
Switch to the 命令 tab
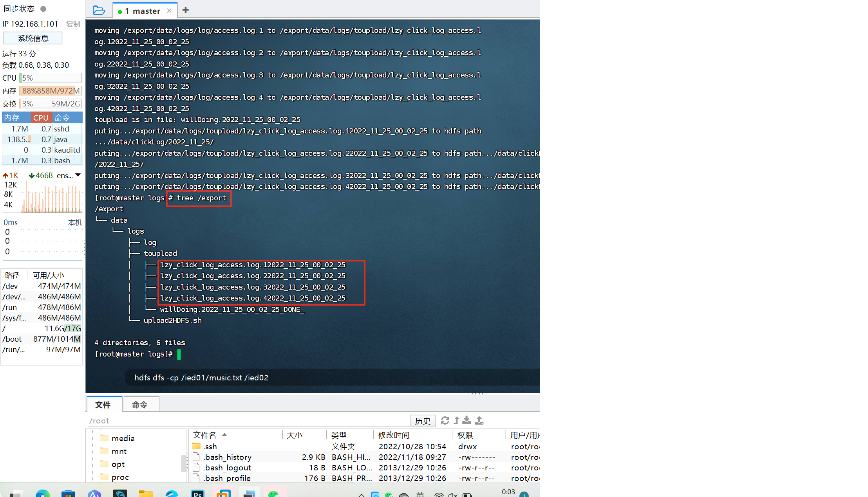click(141, 404)
